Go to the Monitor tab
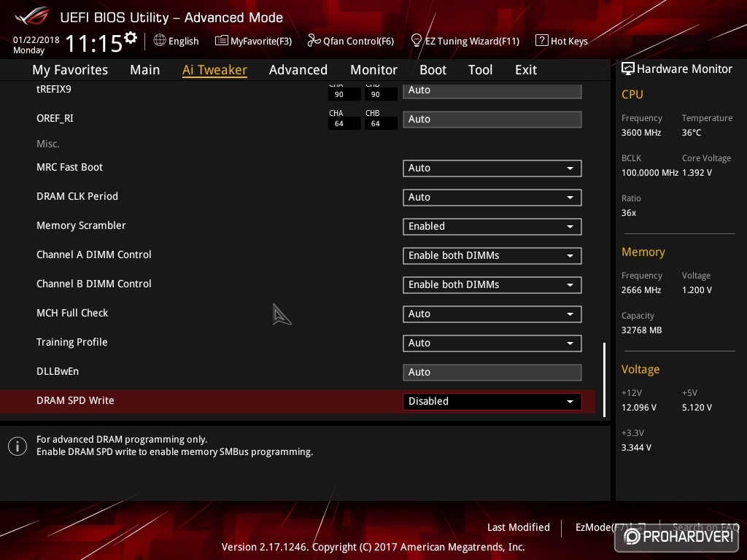 (x=373, y=70)
